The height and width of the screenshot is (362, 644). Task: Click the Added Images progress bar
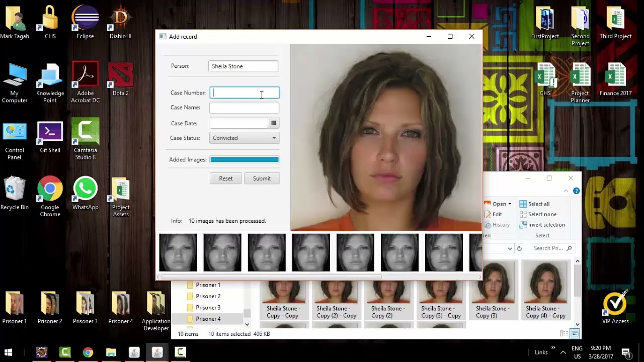245,159
